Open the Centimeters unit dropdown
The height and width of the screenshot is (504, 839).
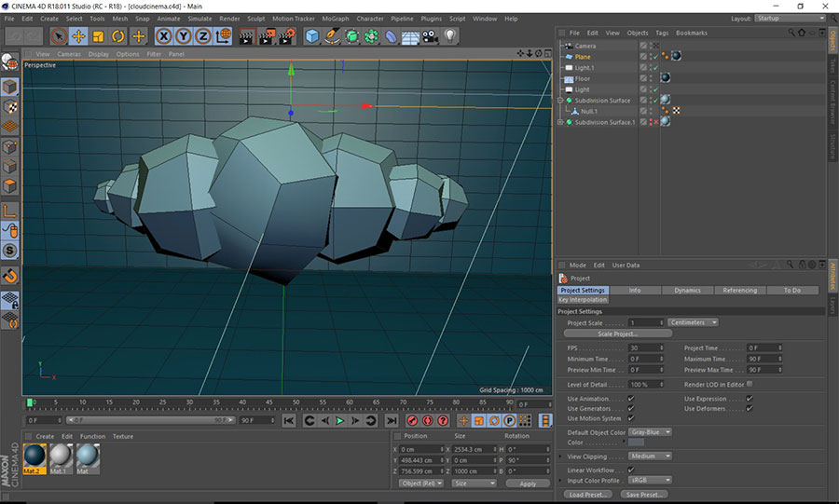point(693,322)
